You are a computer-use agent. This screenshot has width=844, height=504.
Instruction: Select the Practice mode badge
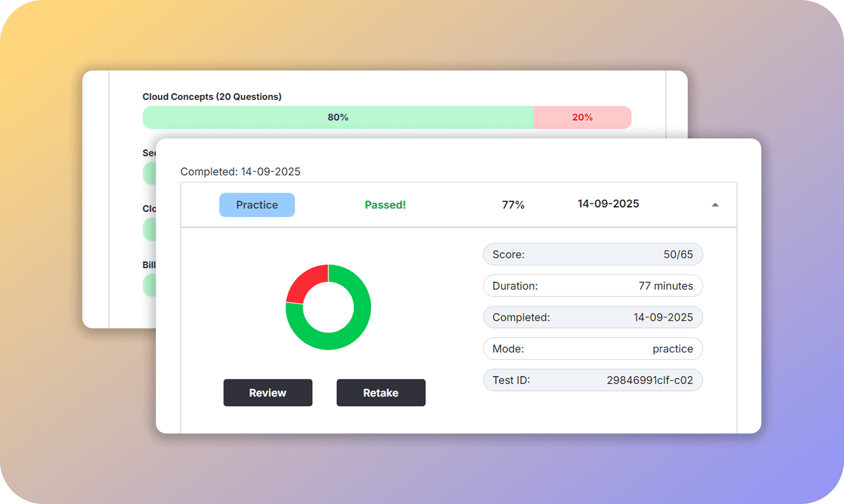[x=257, y=205]
